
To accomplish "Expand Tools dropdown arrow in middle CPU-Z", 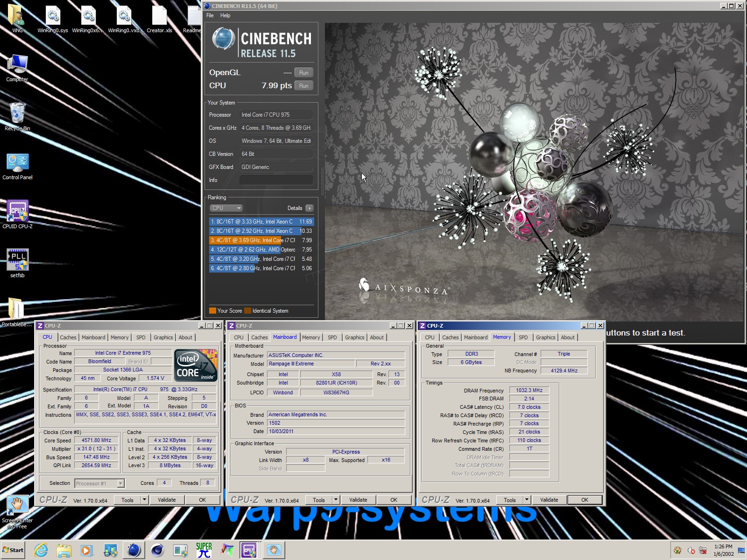I will 336,500.
